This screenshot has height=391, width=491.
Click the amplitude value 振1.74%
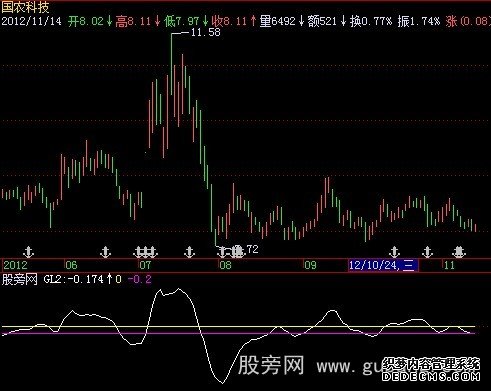click(x=419, y=22)
